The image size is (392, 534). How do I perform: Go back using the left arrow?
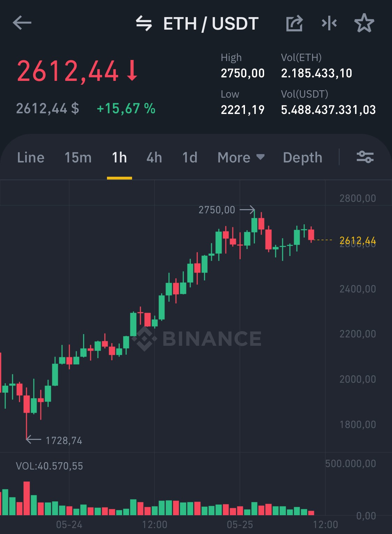pyautogui.click(x=22, y=23)
